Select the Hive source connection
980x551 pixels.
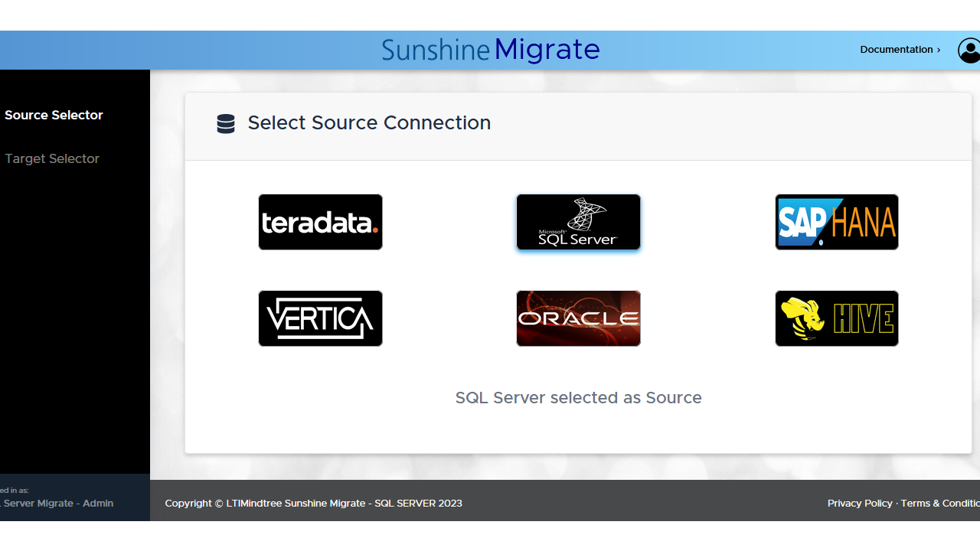[837, 318]
